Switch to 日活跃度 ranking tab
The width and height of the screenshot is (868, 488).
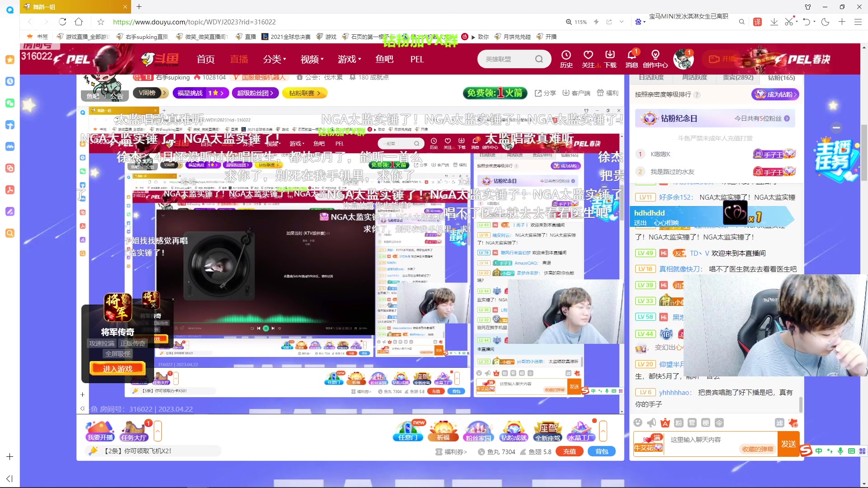coord(651,78)
